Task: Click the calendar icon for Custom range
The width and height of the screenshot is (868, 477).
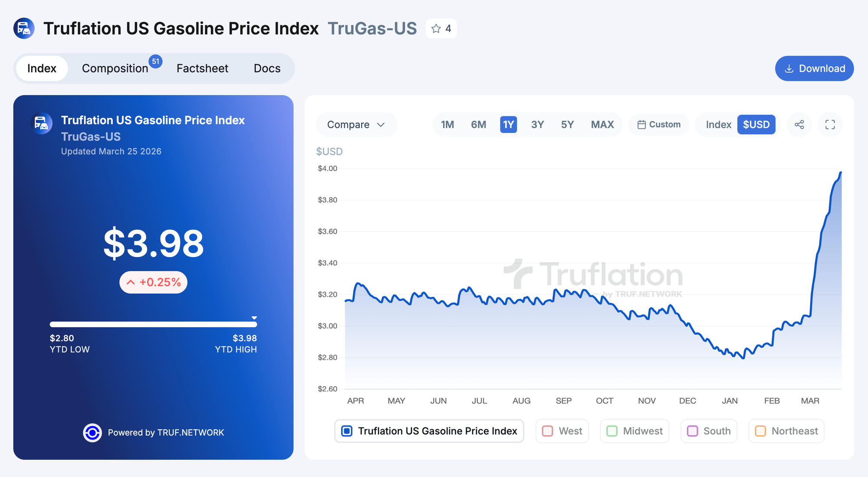Action: point(641,125)
